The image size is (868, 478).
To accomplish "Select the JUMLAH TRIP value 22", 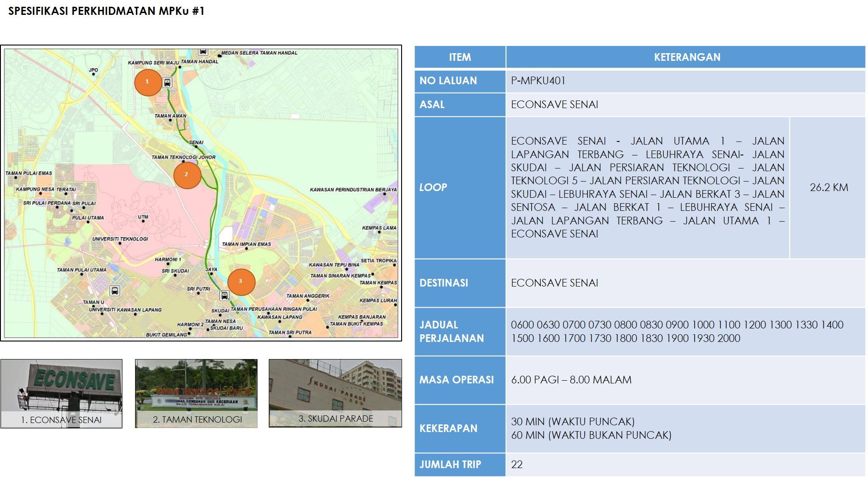I will pos(517,464).
